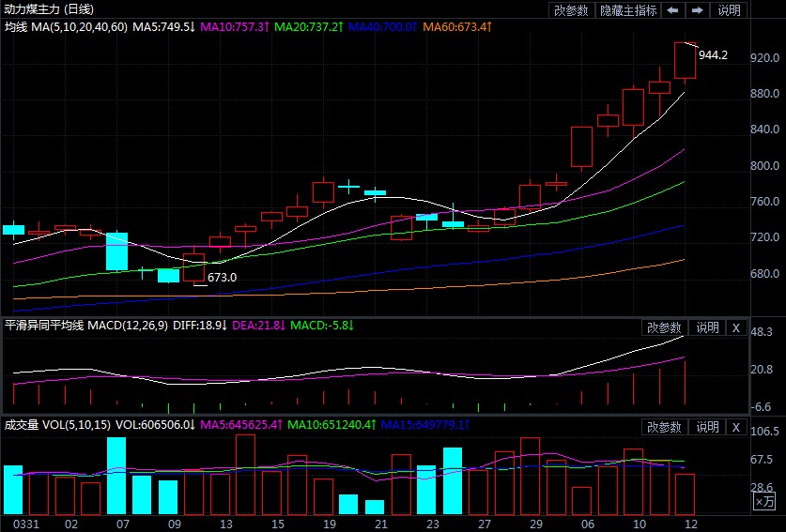Click the 成交量 VOL(5,10,15) label
Screen dimensions: 786x532
[x=57, y=425]
